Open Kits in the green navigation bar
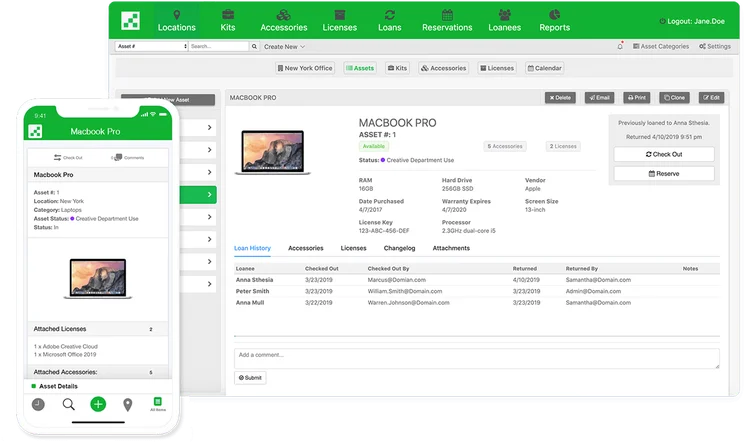Screen dimensions: 744x442 [x=228, y=21]
